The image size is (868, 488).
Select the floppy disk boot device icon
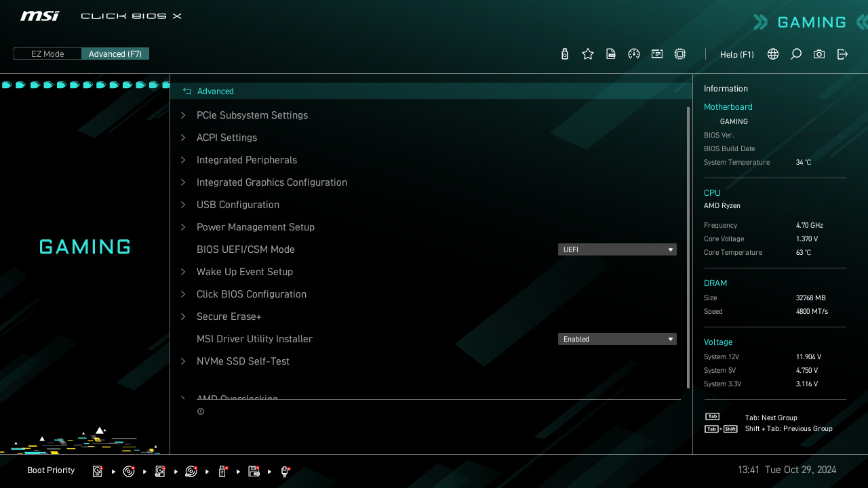coord(254,471)
